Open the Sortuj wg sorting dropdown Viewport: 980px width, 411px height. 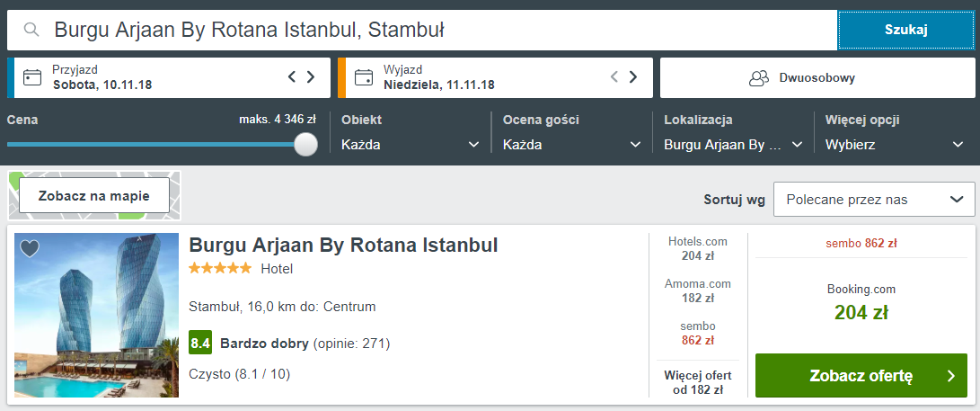pyautogui.click(x=874, y=199)
